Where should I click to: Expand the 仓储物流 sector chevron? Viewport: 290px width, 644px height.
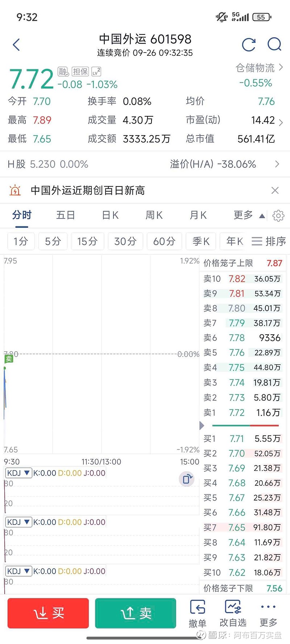281,68
